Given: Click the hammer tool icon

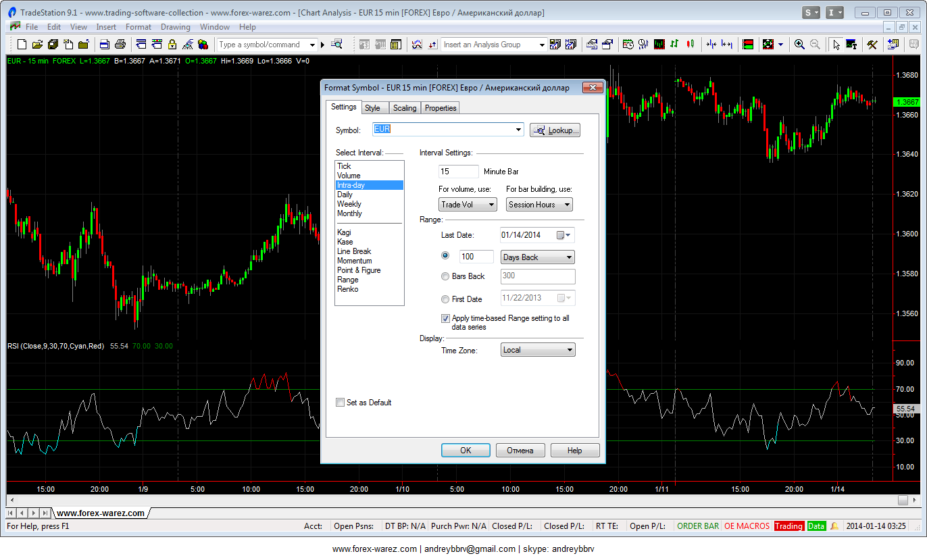Looking at the screenshot, I should pyautogui.click(x=872, y=45).
